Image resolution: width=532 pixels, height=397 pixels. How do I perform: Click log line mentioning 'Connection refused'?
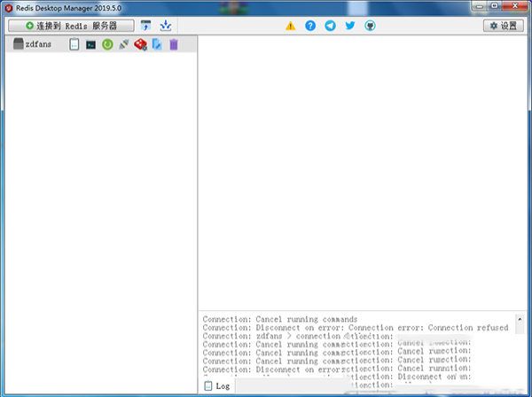(356, 328)
